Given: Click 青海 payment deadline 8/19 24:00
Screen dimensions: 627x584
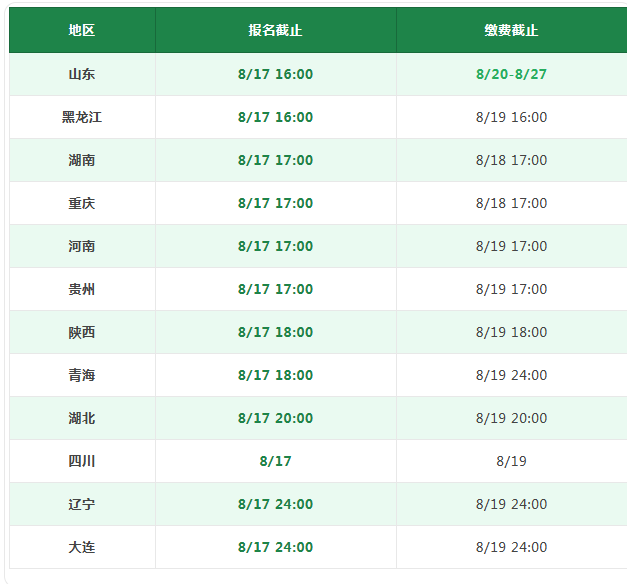Looking at the screenshot, I should (511, 375).
